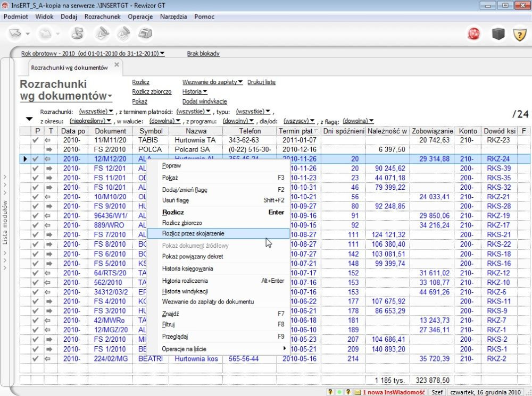Image resolution: width=532 pixels, height=396 pixels.
Task: Click the green dot status icon
Action: (x=338, y=392)
